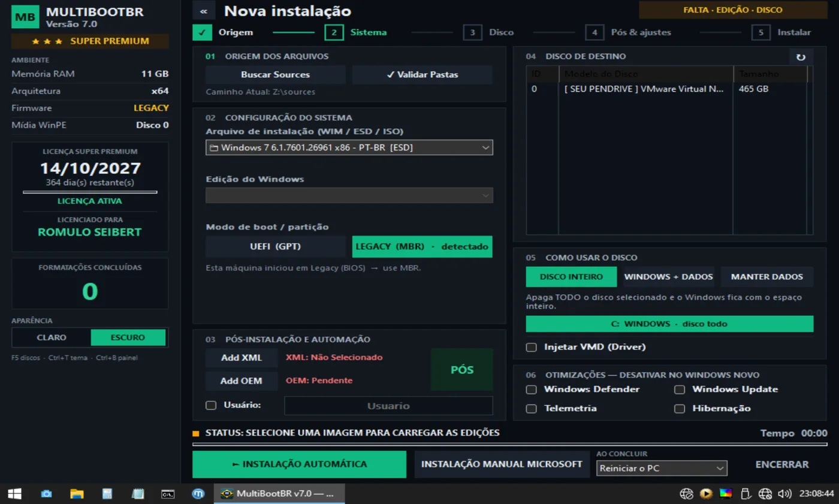Click the Usuario text input field
The height and width of the screenshot is (504, 839).
[x=388, y=406]
